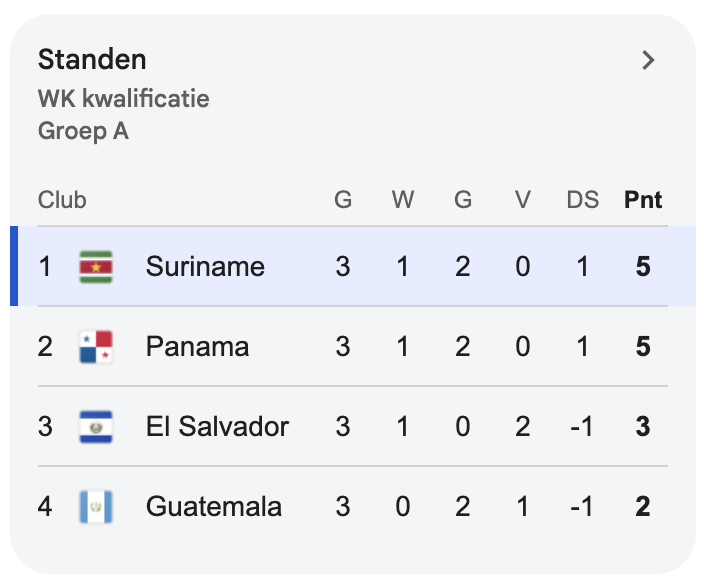Open the Standen heading
Image resolution: width=704 pixels, height=586 pixels.
pyautogui.click(x=92, y=60)
